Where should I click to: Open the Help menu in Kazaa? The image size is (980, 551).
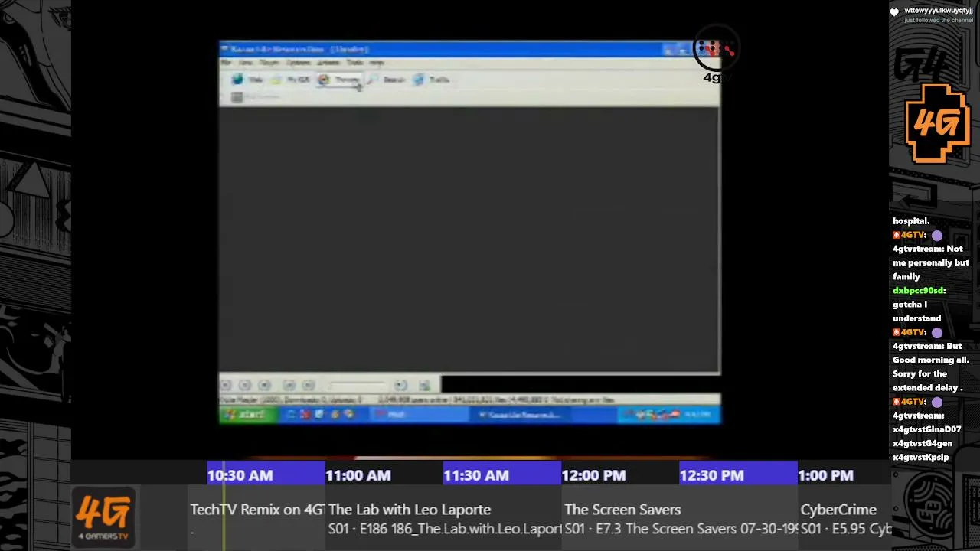(376, 63)
